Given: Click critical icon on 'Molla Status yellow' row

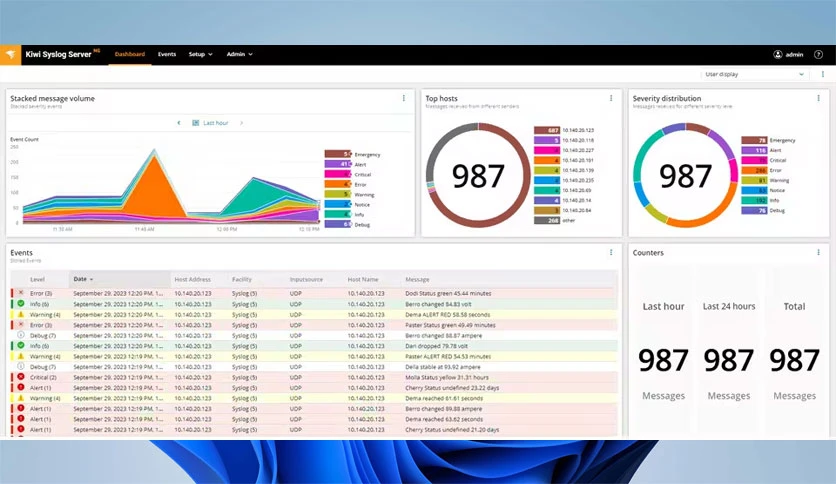Looking at the screenshot, I should point(21,377).
